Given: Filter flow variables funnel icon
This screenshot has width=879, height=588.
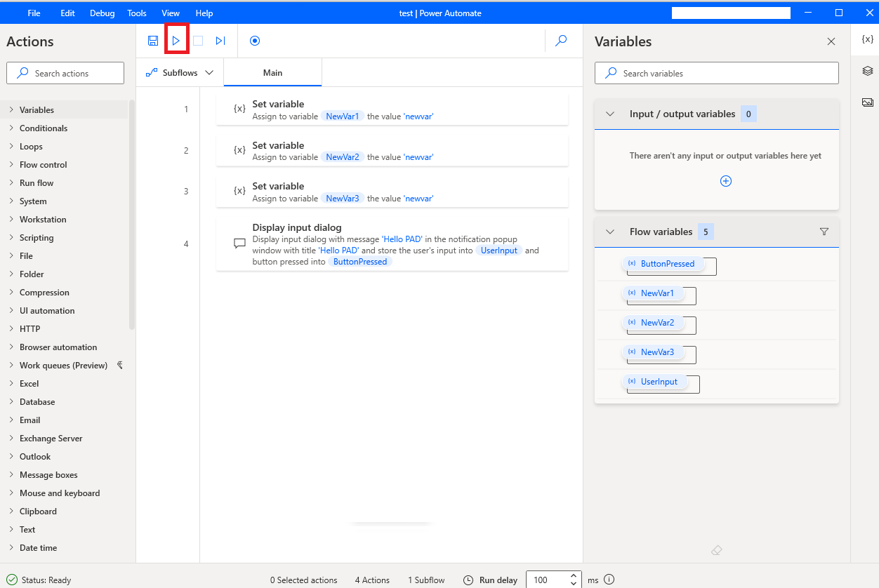Looking at the screenshot, I should click(824, 232).
